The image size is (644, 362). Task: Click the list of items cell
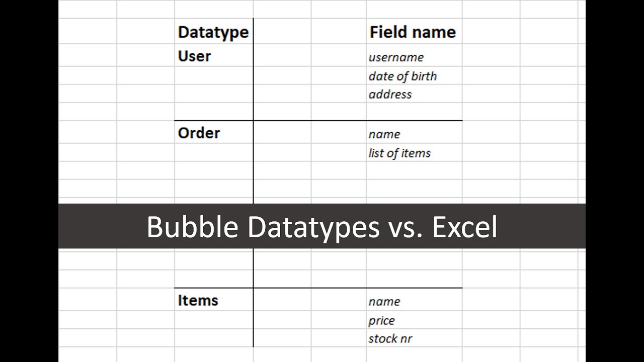point(399,153)
